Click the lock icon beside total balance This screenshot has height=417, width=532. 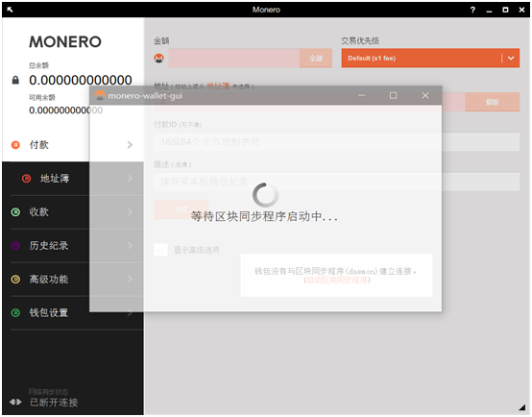15,80
